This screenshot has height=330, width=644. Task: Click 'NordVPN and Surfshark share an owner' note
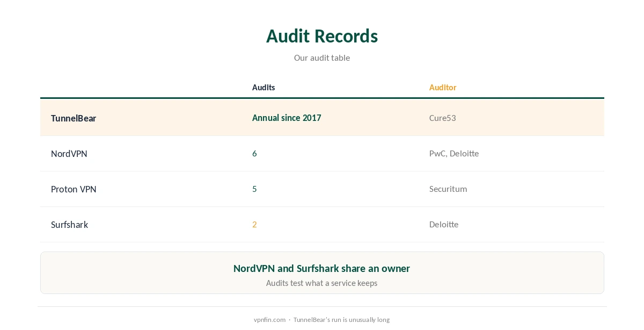322,268
